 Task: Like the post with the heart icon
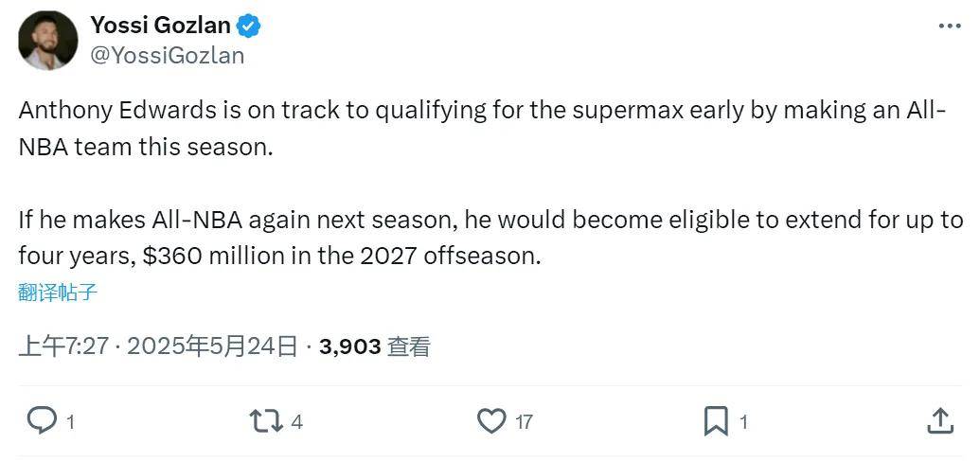pos(491,421)
